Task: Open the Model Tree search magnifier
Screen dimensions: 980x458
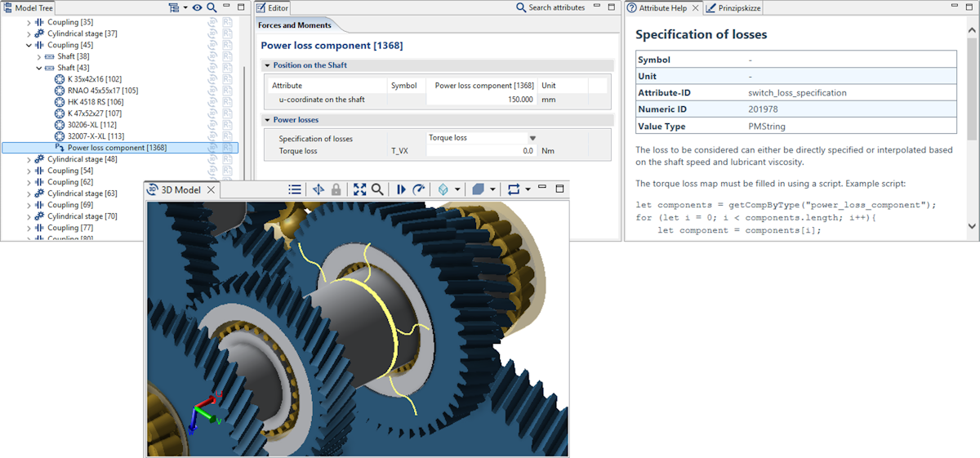Action: coord(212,7)
